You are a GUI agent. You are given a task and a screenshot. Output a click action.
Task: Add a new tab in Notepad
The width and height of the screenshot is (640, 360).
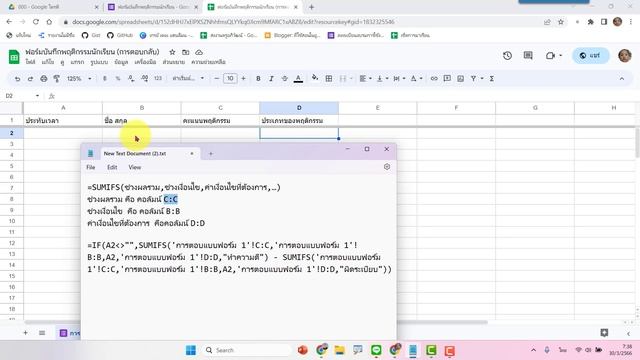(211, 154)
